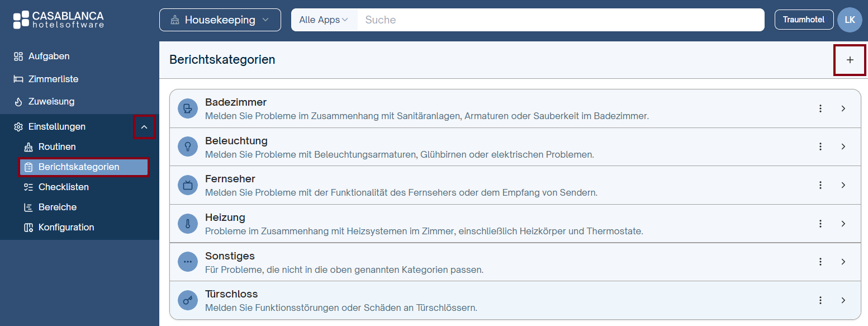This screenshot has height=326, width=868.
Task: Click the Casablanca hotelsoftware logo
Action: click(58, 20)
